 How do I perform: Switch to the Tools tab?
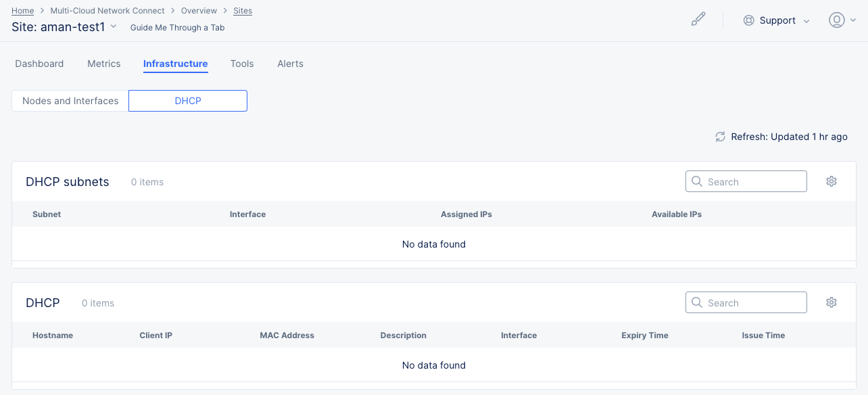pos(241,64)
